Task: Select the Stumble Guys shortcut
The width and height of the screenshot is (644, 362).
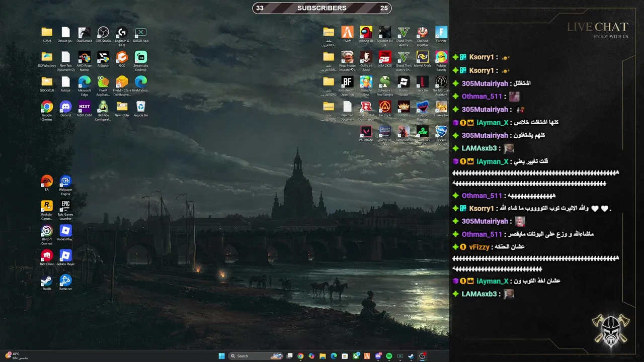Action: (366, 86)
